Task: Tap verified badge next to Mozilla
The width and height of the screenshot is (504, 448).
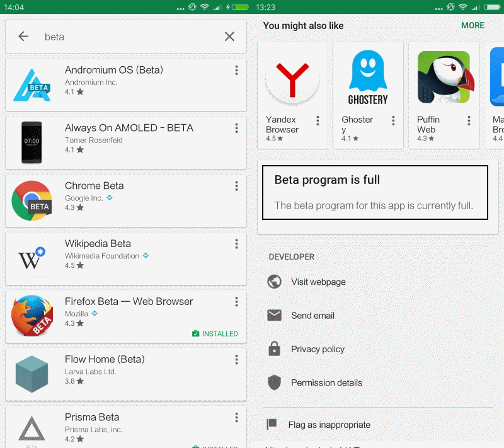Action: [94, 313]
